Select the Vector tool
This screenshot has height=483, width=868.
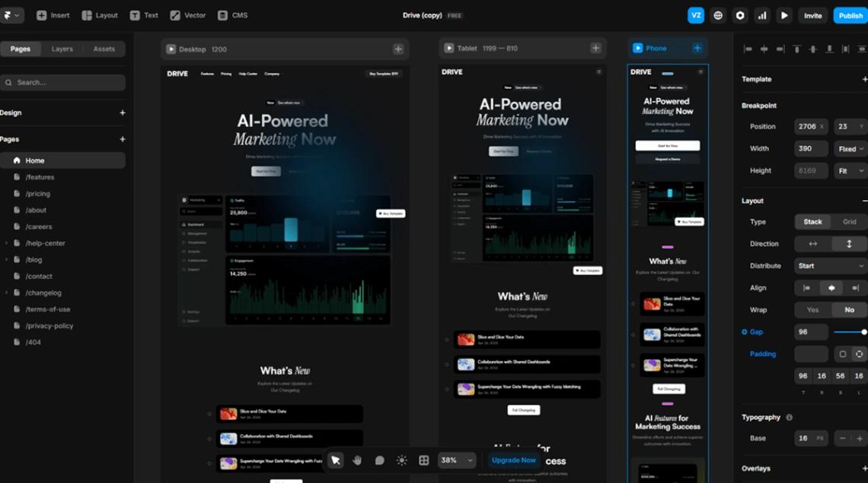tap(187, 15)
